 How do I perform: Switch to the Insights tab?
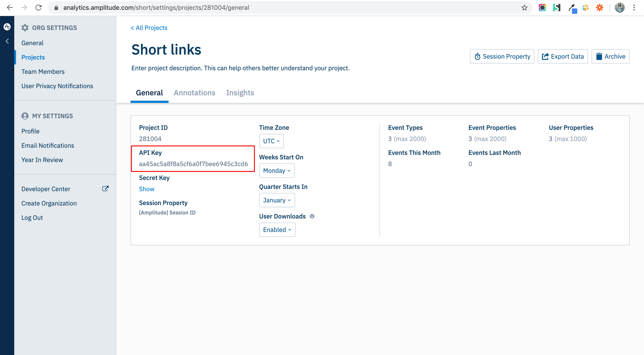(x=240, y=93)
